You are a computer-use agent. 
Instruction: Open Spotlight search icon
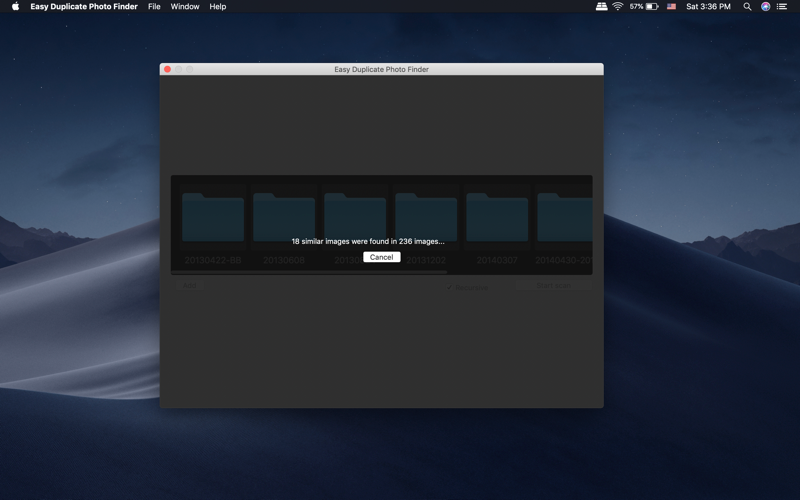747,7
